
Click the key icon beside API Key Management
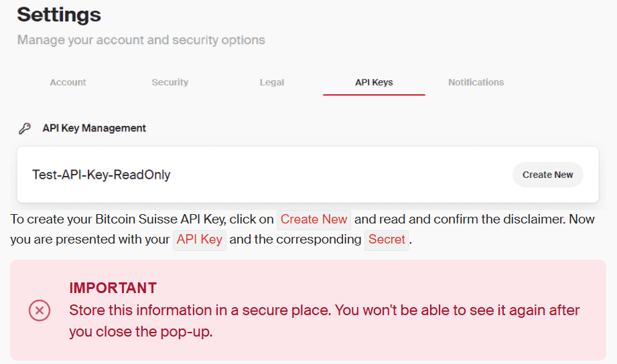pyautogui.click(x=25, y=128)
